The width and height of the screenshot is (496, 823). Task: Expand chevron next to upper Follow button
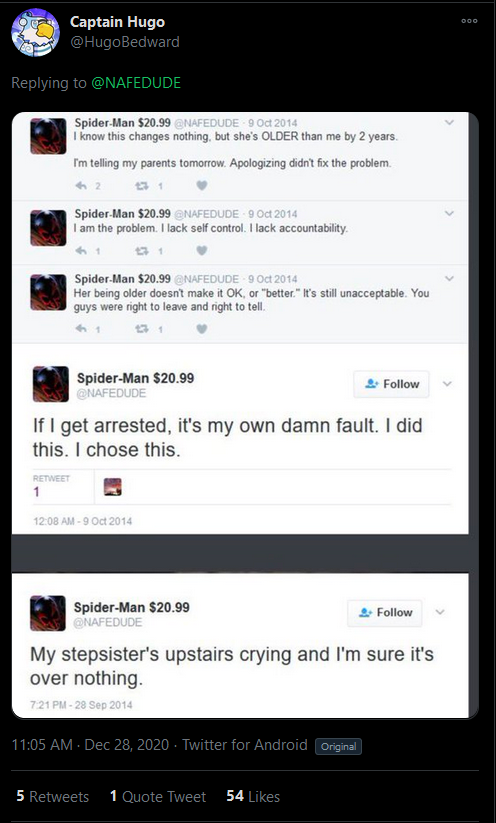click(447, 384)
